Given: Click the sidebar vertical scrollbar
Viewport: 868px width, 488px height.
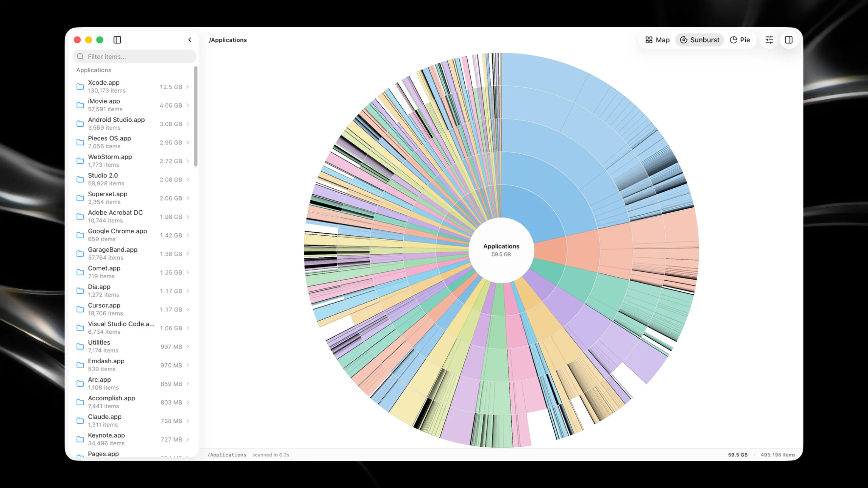Looking at the screenshot, I should 196,116.
